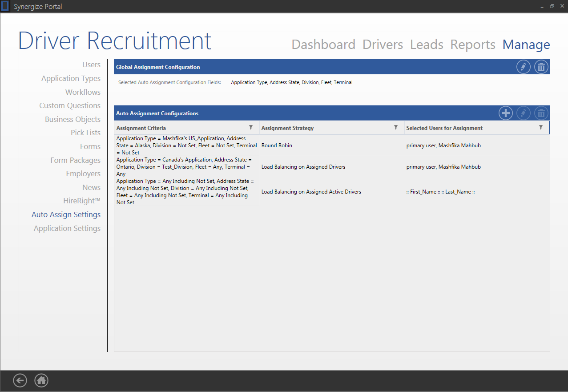568x392 pixels.
Task: Open the Assignment Criteria column filter
Action: pos(251,127)
